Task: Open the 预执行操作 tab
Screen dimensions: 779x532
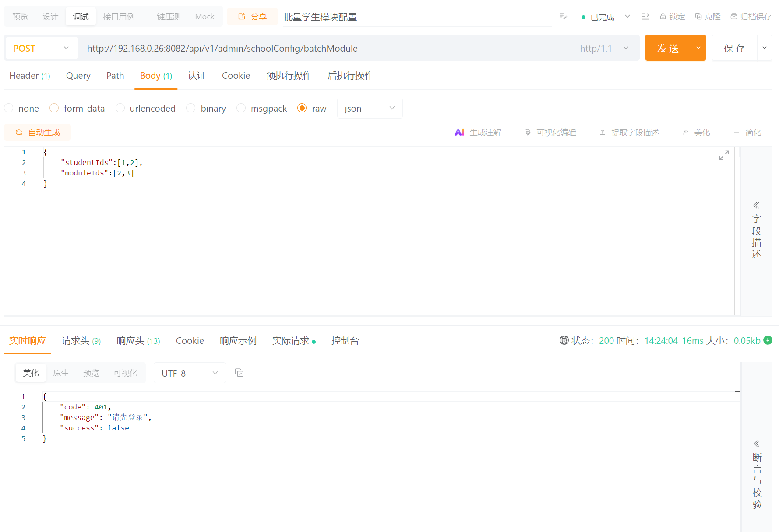Action: point(289,76)
